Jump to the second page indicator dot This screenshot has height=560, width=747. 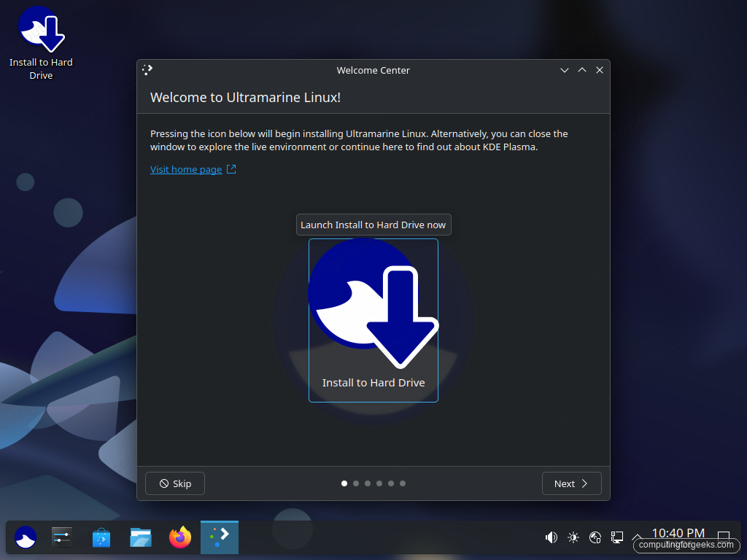(356, 483)
